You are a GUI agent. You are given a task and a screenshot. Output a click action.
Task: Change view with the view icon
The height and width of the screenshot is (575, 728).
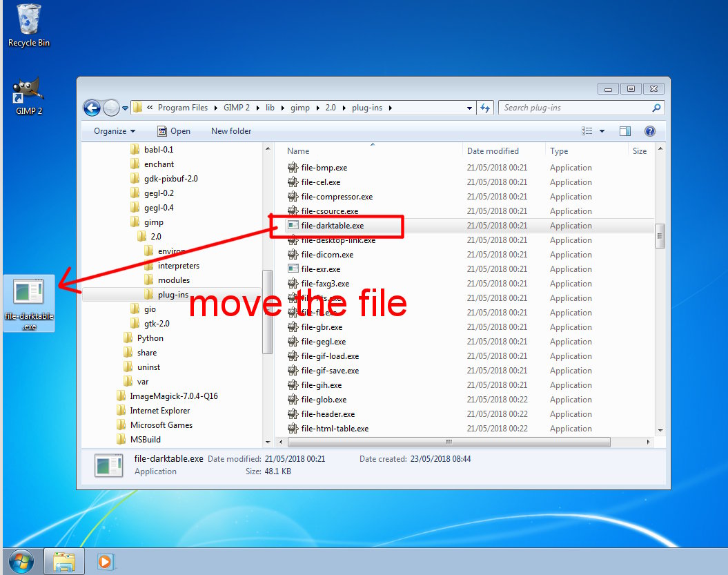(587, 131)
